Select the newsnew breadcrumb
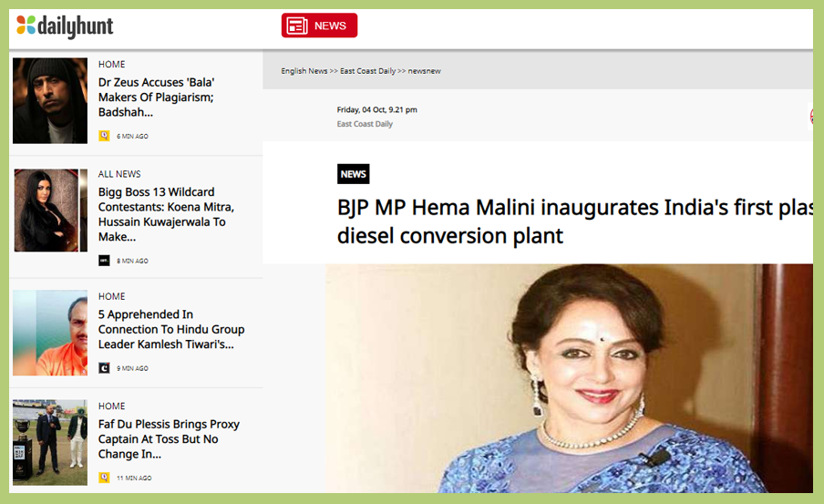Viewport: 824px width, 504px height. pyautogui.click(x=424, y=71)
